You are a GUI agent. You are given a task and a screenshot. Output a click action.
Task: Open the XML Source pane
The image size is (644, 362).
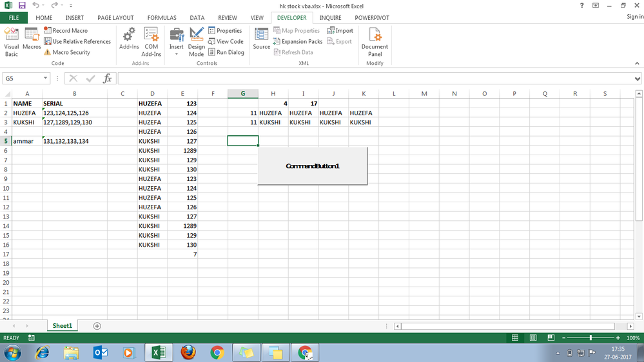(x=262, y=39)
